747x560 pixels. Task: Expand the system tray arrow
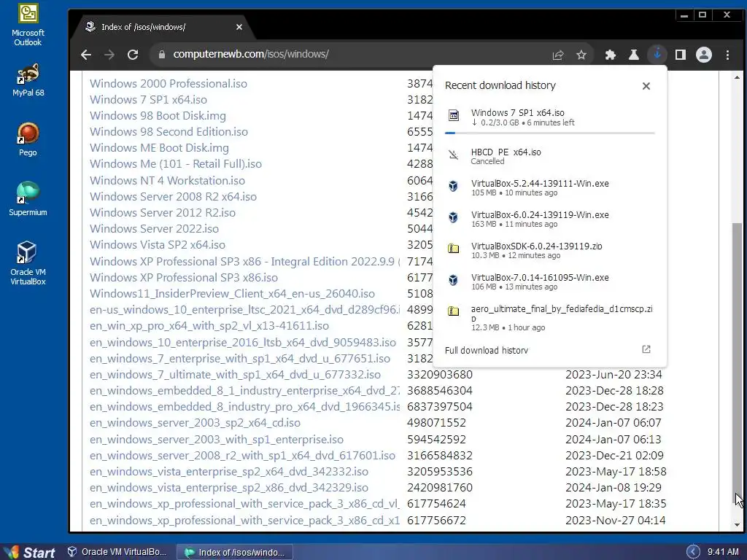[x=693, y=553]
